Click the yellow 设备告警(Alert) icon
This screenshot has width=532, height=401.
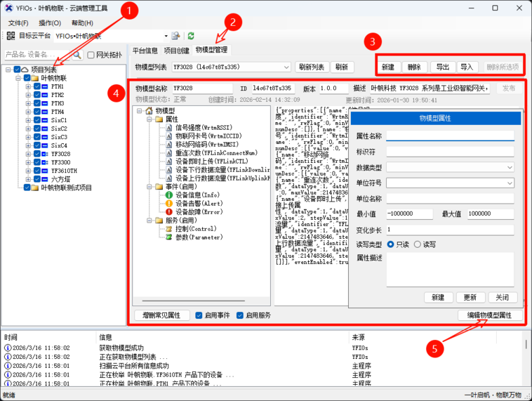coord(169,204)
